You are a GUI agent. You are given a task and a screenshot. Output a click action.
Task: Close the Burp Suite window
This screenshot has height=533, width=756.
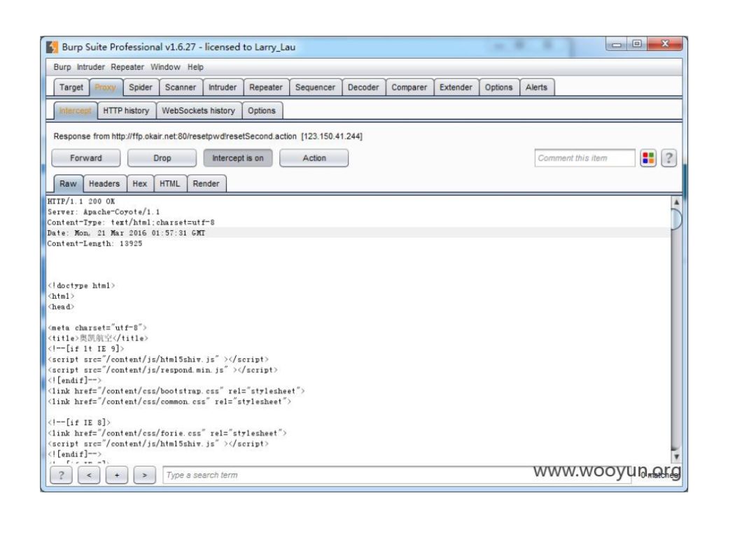pyautogui.click(x=665, y=44)
